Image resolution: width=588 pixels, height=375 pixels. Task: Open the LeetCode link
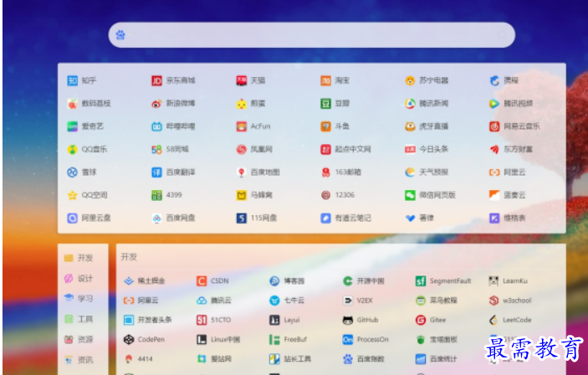click(510, 320)
